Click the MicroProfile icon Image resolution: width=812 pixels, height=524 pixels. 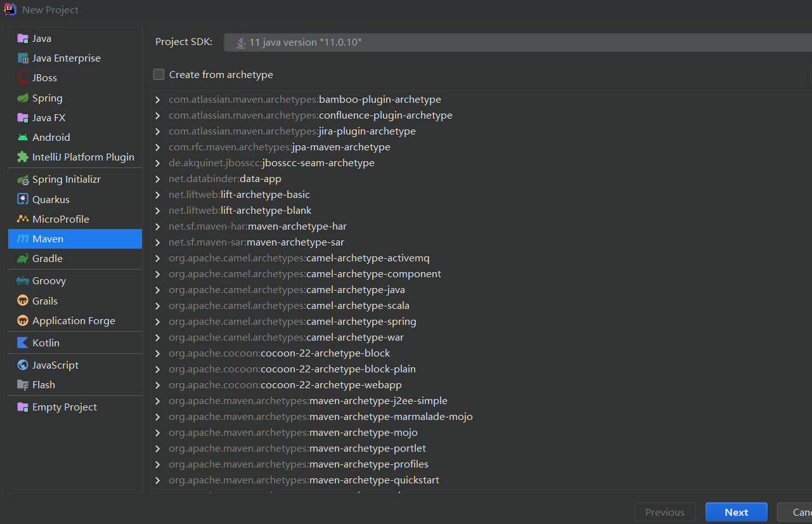coord(23,219)
